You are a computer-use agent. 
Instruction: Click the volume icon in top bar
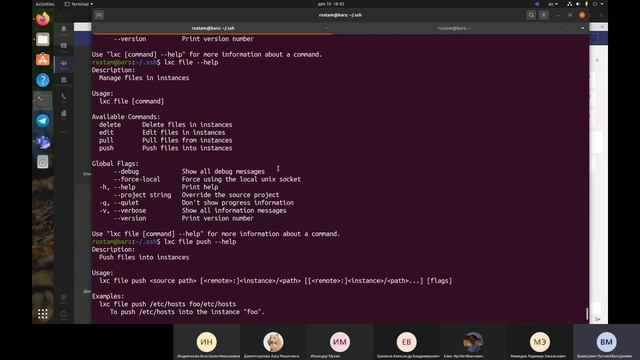point(578,4)
